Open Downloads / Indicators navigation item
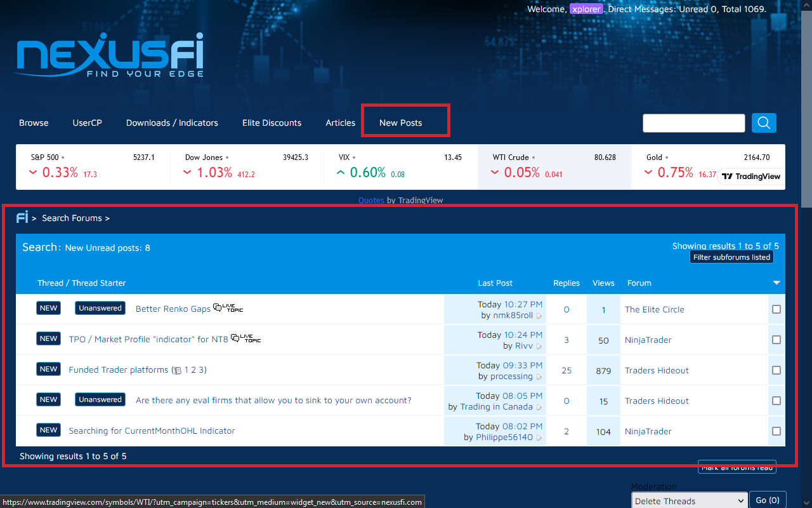This screenshot has width=812, height=508. [172, 123]
